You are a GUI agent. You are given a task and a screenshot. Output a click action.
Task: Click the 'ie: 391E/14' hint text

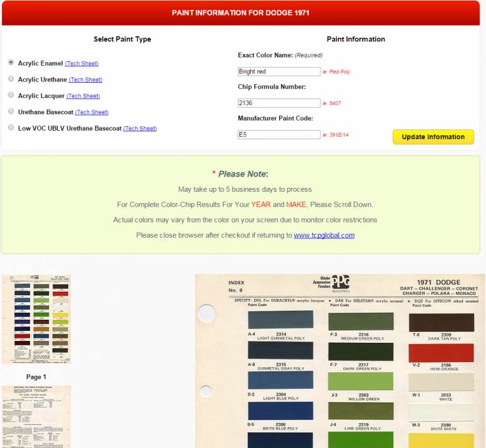pos(336,135)
